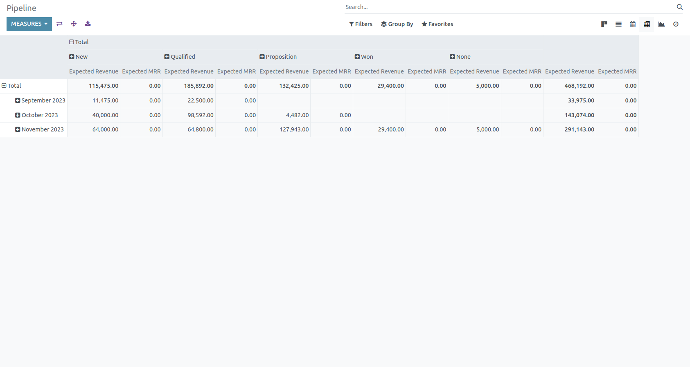Viewport: 690px width, 367px height.
Task: Sort by Expected MRR under None
Action: [x=522, y=71]
